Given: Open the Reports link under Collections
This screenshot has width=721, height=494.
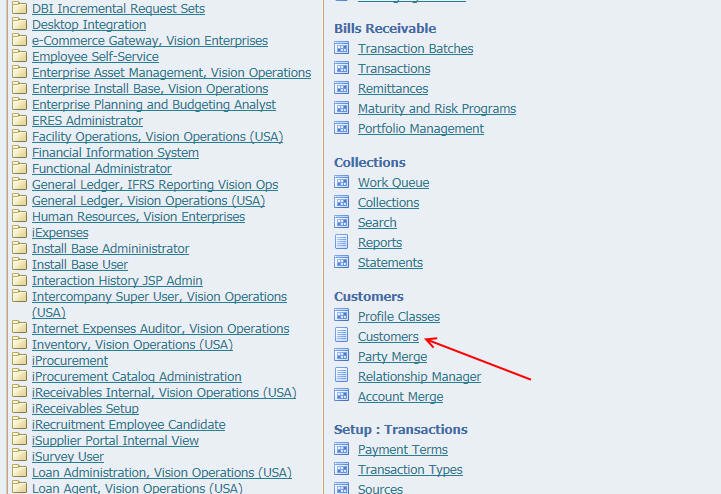Looking at the screenshot, I should tap(380, 243).
